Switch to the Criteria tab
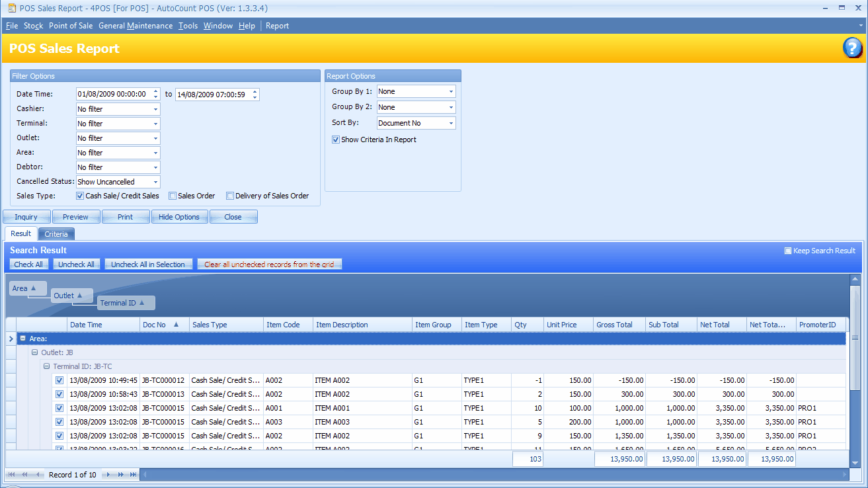This screenshot has height=488, width=868. point(56,234)
